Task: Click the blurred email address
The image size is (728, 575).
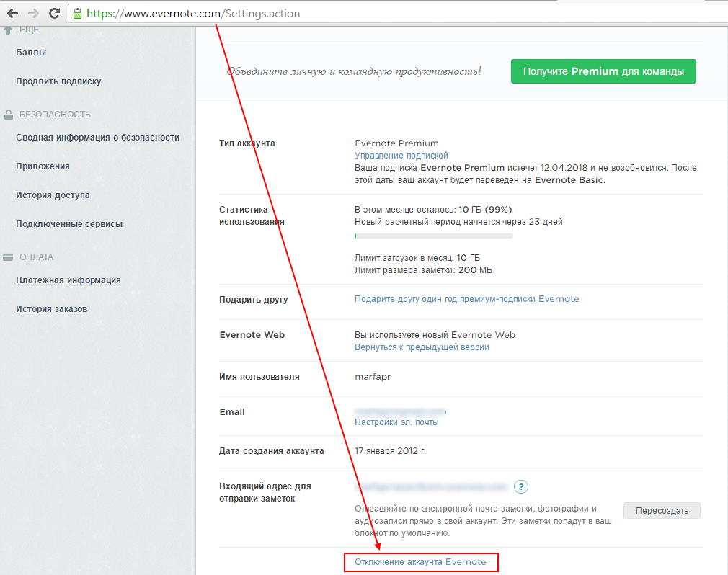Action: pos(400,411)
